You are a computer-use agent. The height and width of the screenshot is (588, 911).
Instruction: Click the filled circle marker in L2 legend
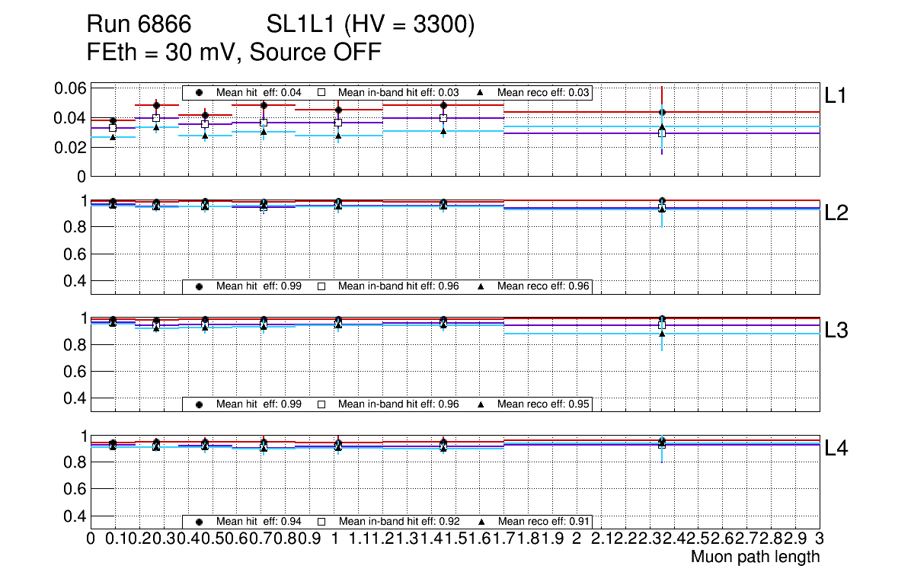[x=200, y=286]
